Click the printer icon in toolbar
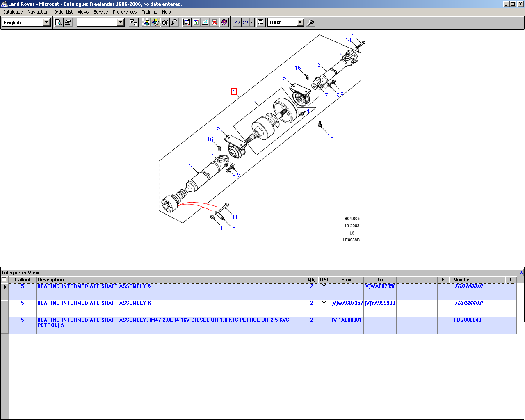The width and height of the screenshot is (525, 420). click(68, 23)
